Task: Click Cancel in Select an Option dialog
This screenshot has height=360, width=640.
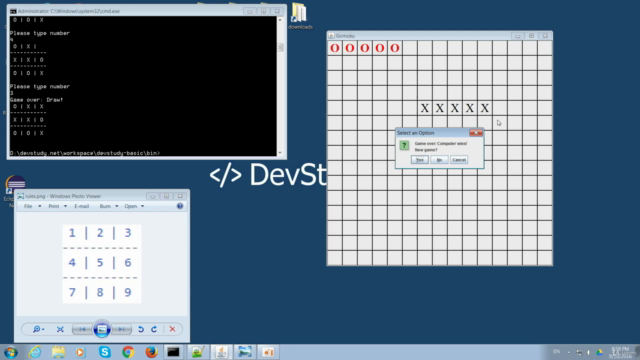Action: coord(459,160)
